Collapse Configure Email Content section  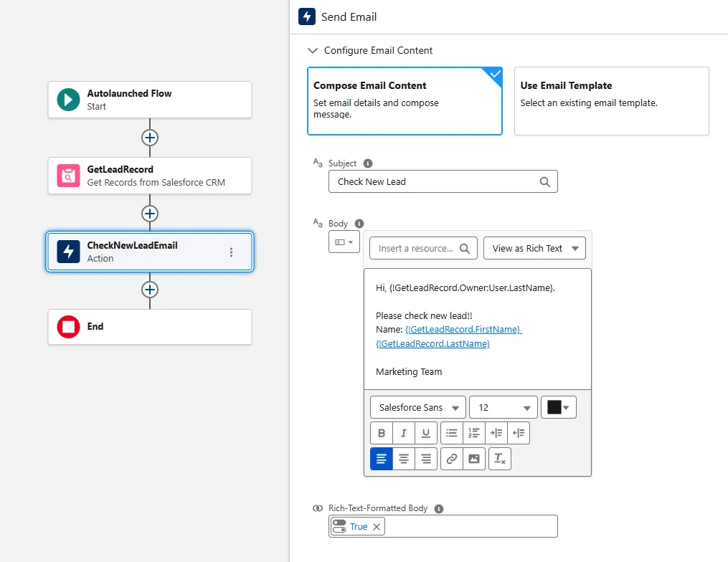(313, 50)
